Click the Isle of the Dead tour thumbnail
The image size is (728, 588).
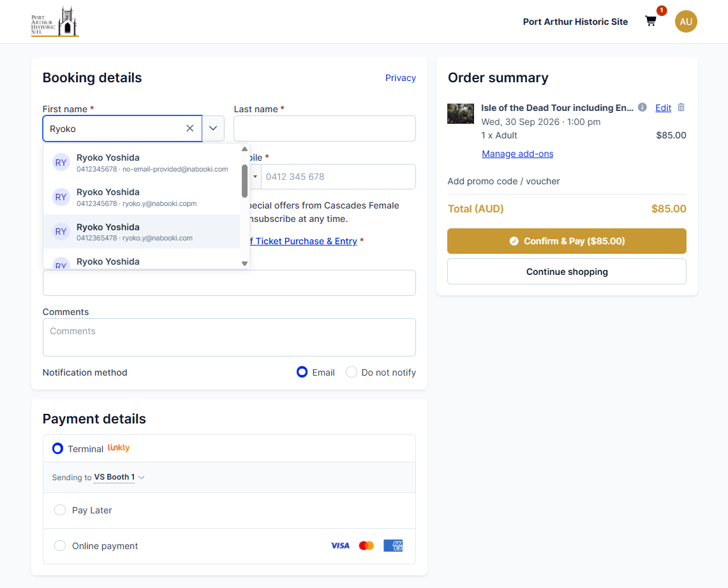tap(461, 114)
